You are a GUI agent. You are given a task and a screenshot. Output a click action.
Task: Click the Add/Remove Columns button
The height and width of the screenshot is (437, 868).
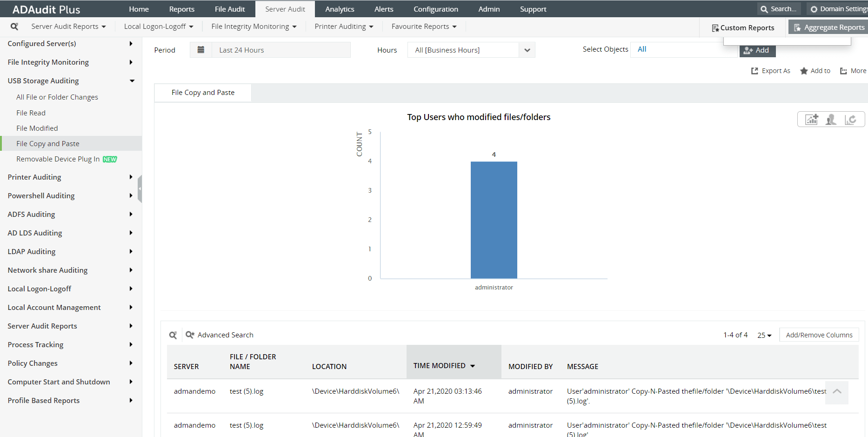point(819,335)
